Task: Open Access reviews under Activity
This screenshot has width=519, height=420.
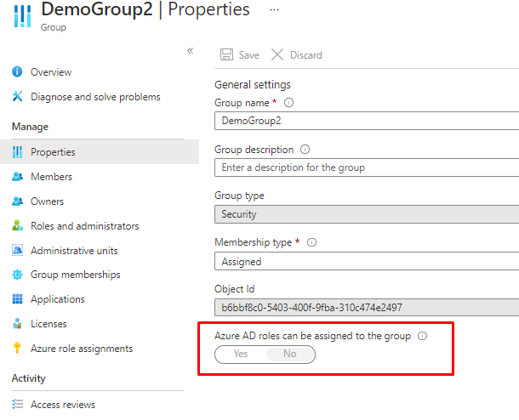Action: [x=62, y=405]
